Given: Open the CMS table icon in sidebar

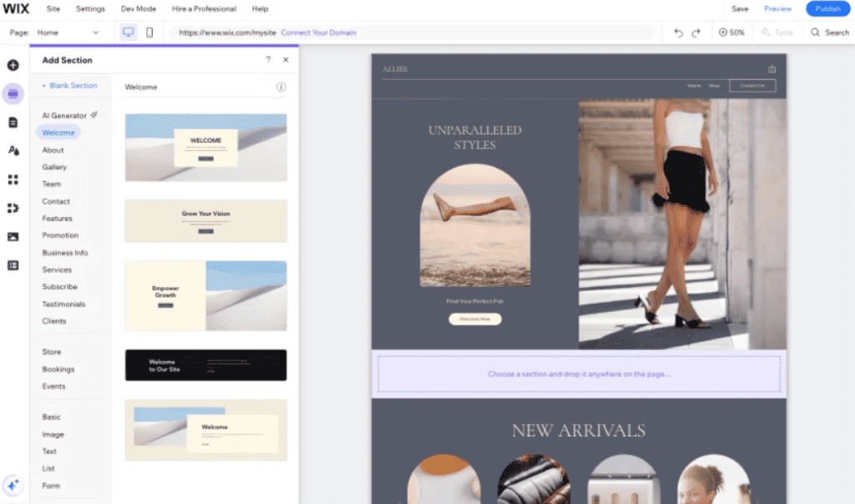Looking at the screenshot, I should [x=13, y=265].
